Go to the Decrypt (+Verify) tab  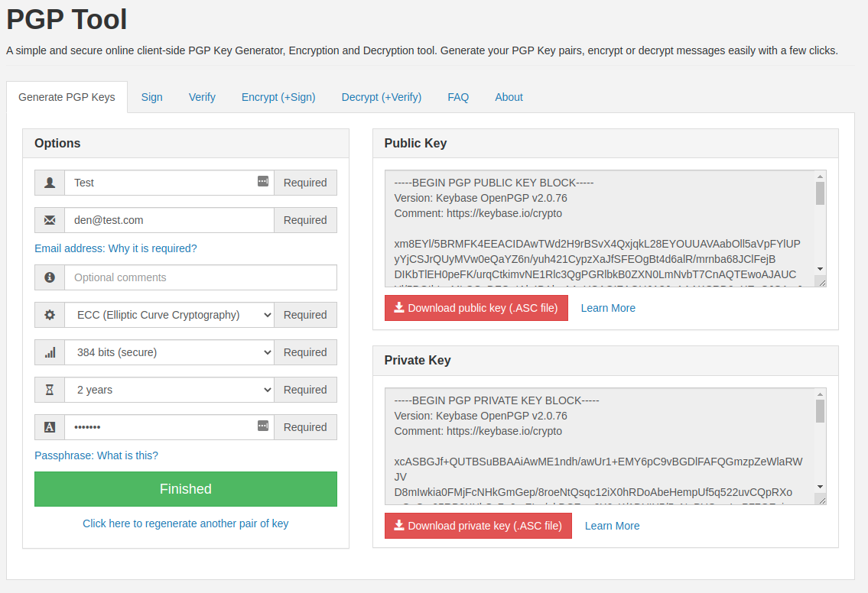tap(382, 97)
